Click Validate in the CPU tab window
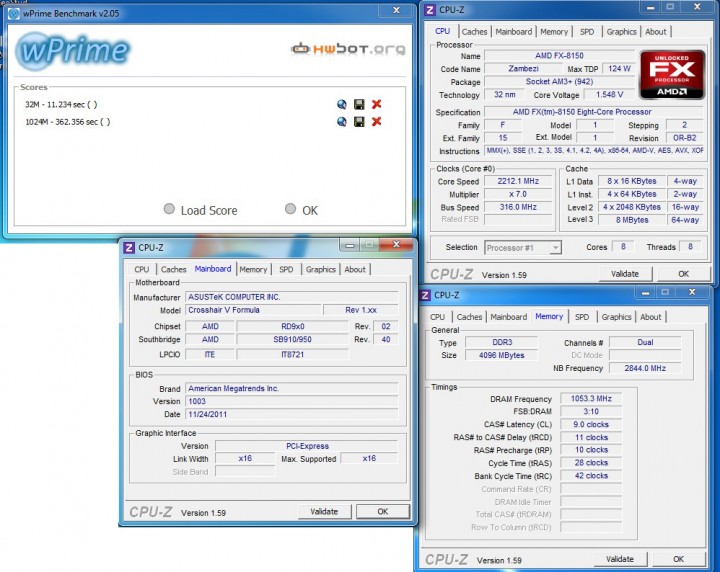The image size is (720, 572). coord(625,274)
